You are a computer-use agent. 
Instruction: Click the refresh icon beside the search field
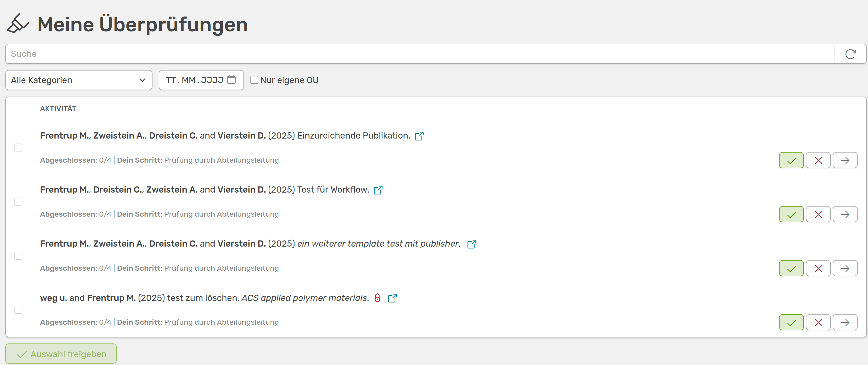tap(850, 54)
